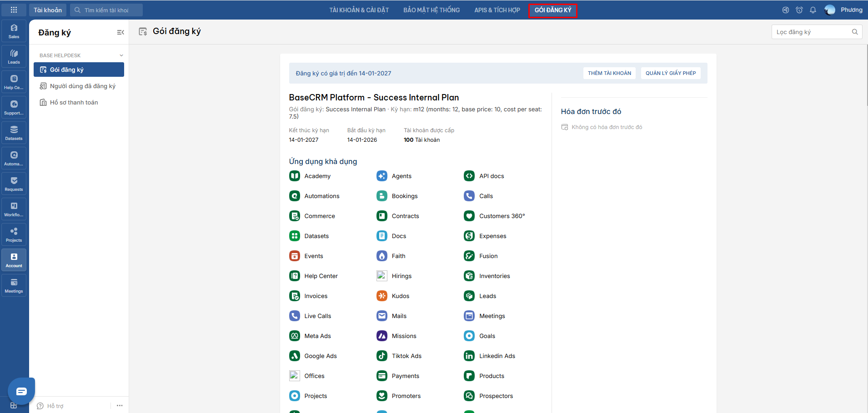Open Account app in left sidebar
The height and width of the screenshot is (413, 868).
pos(14,260)
